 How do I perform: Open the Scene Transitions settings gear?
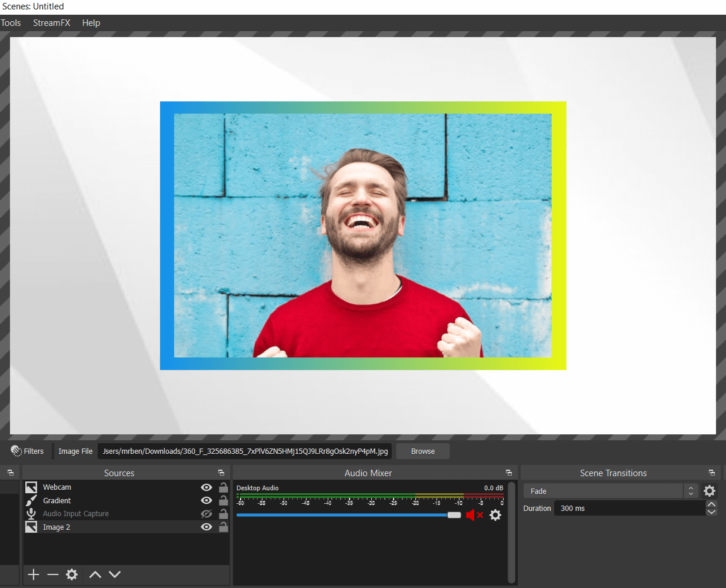click(710, 490)
